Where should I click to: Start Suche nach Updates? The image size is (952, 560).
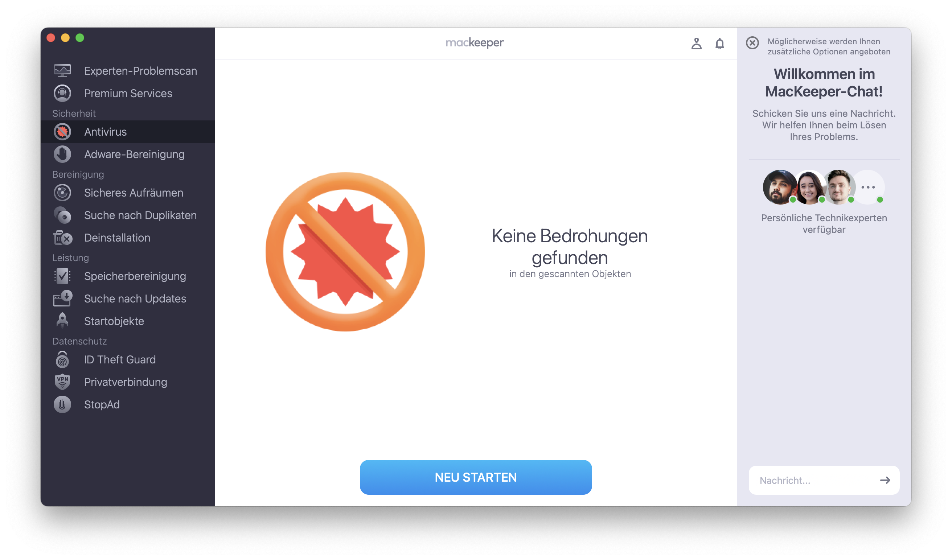pyautogui.click(x=135, y=298)
